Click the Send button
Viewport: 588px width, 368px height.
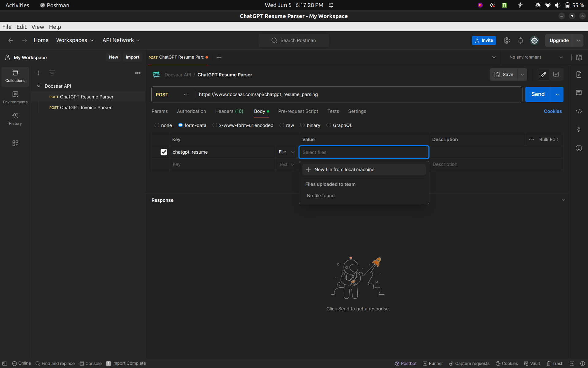click(x=538, y=94)
